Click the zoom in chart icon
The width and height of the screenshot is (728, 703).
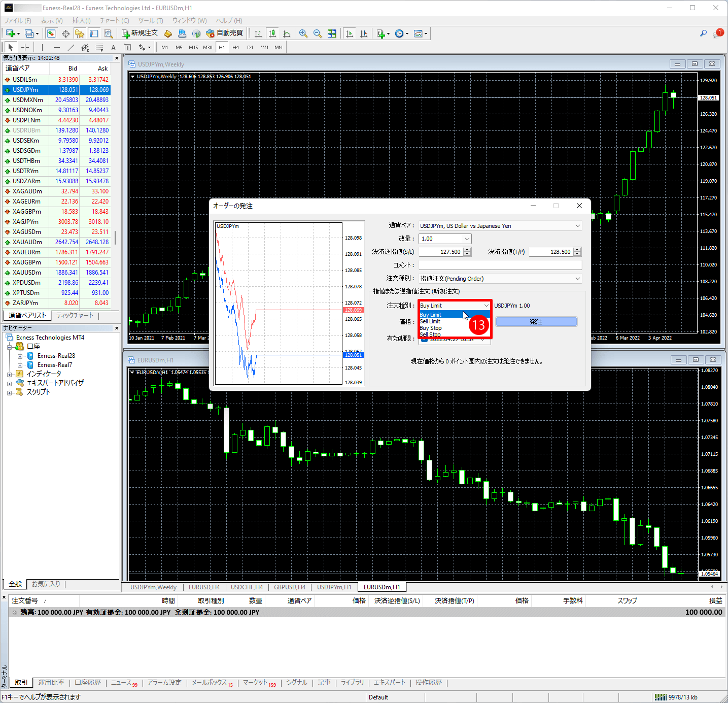pos(303,34)
